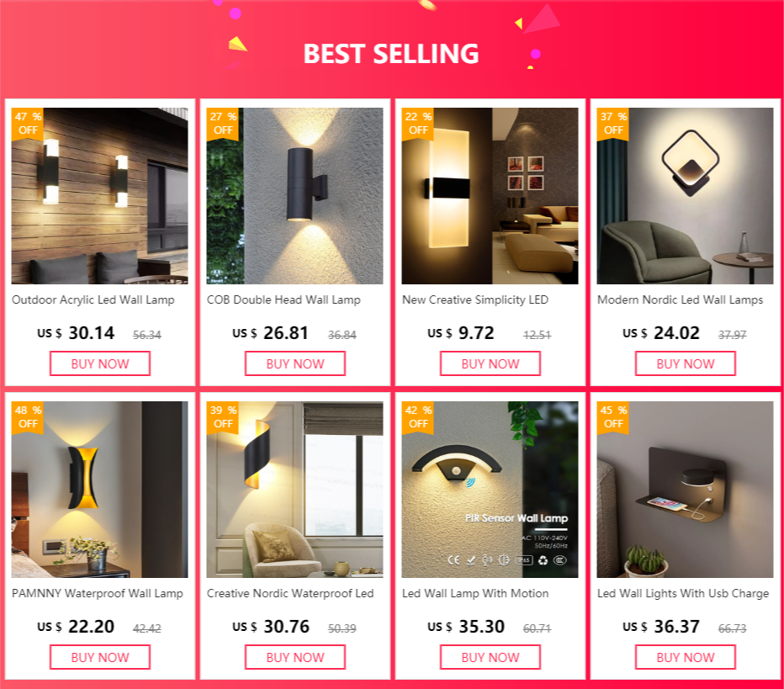
Task: Click the US $ 30.76 price
Action: (x=271, y=627)
